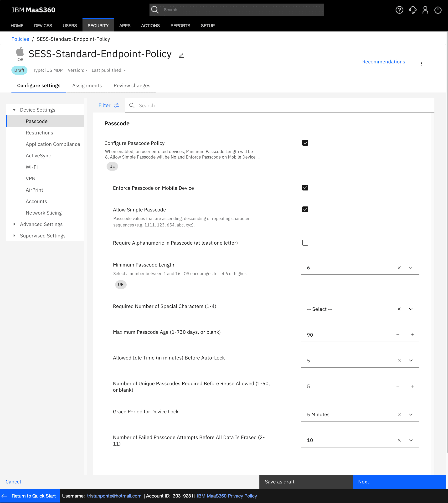Expand Advanced Settings section

coord(14,224)
